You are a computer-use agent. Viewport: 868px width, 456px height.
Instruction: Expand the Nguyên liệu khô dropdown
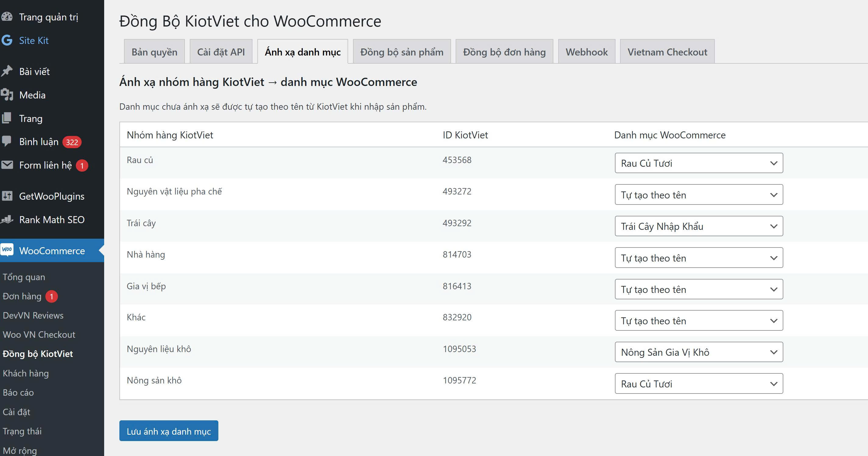tap(699, 352)
